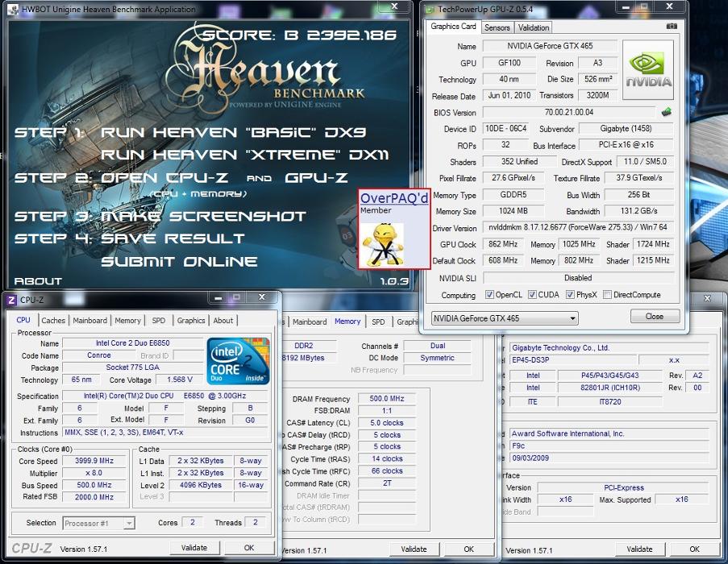
Task: Click the OverPAQ'd avatar image
Action: pyautogui.click(x=383, y=244)
